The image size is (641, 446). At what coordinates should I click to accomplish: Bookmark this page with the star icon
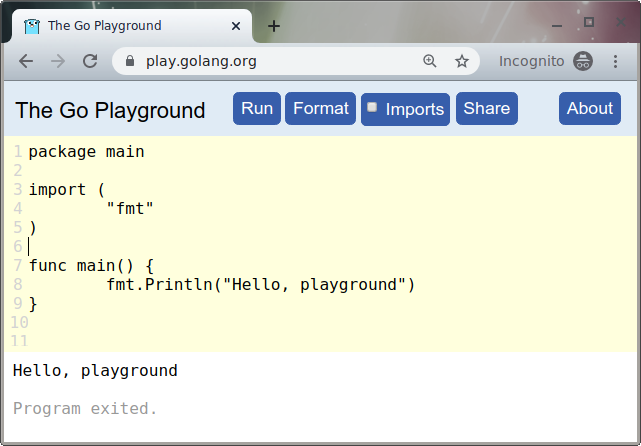(462, 61)
